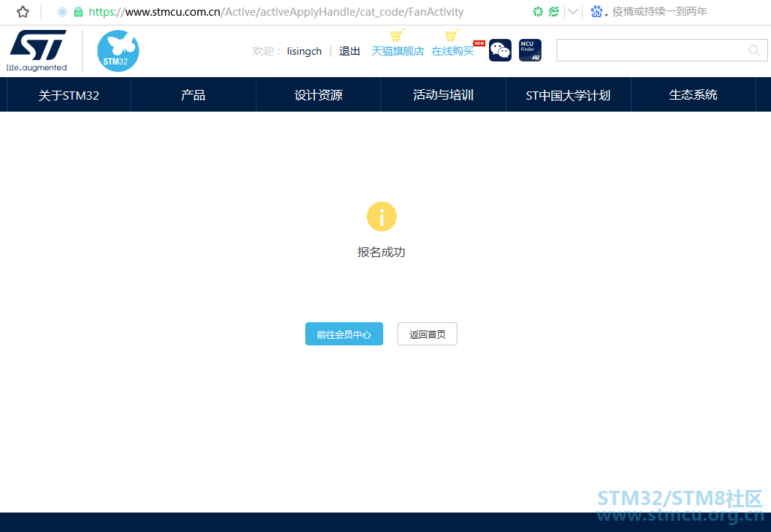The width and height of the screenshot is (771, 532).
Task: Open the 产品 menu
Action: (193, 95)
